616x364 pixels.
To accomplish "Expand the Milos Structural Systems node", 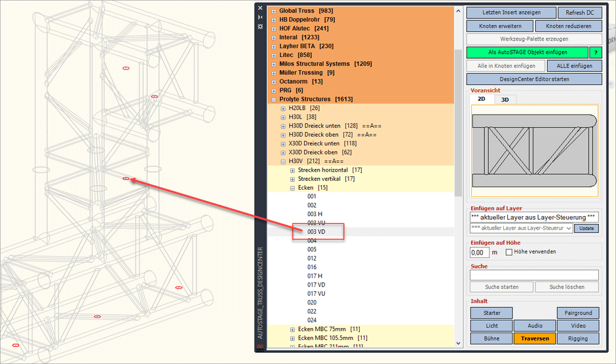I will [274, 64].
